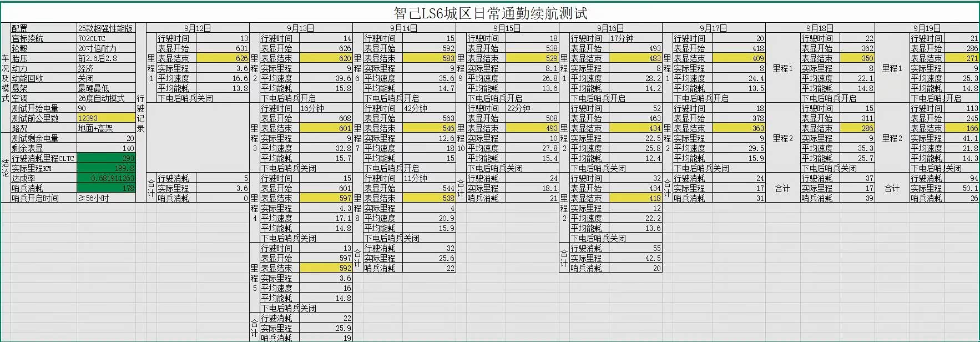Click the 9月17日 date header
The height and width of the screenshot is (342, 980).
(x=714, y=28)
